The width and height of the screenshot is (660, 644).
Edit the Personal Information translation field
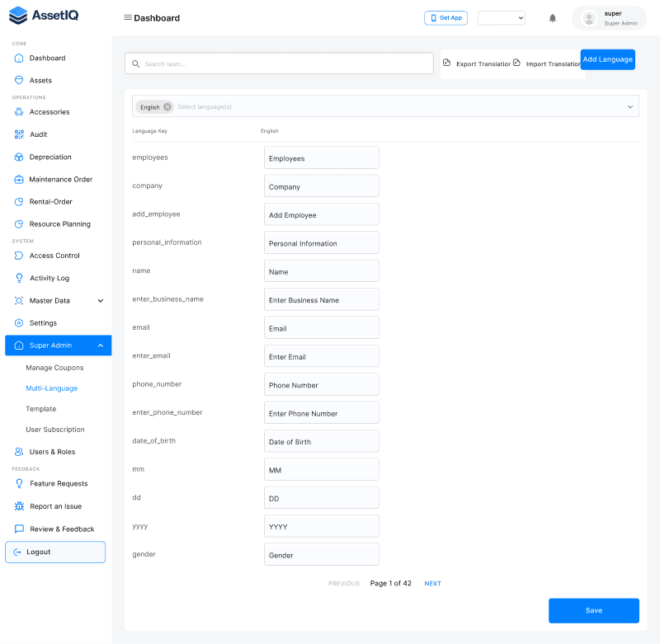coord(321,242)
